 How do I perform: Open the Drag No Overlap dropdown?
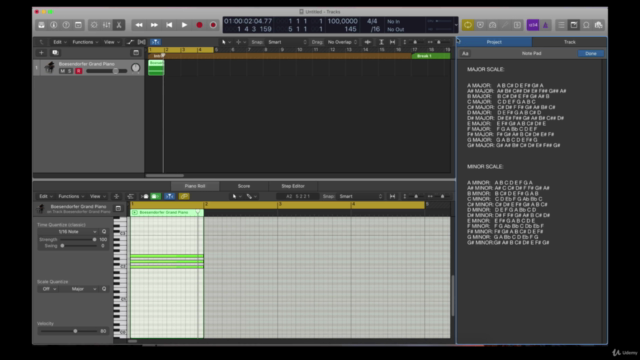click(342, 42)
